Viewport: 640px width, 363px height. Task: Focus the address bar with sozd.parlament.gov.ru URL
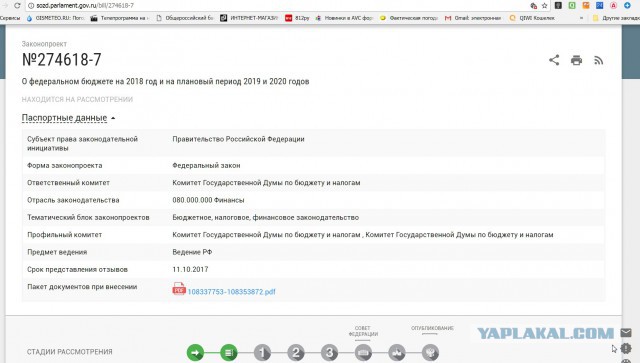(278, 5)
